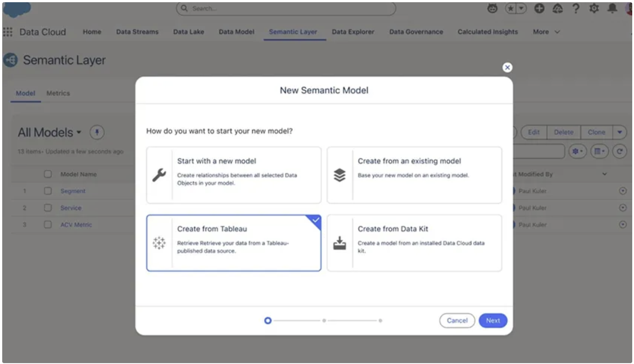Click the second step progress dot
Screen dimensions: 634x364
point(324,320)
